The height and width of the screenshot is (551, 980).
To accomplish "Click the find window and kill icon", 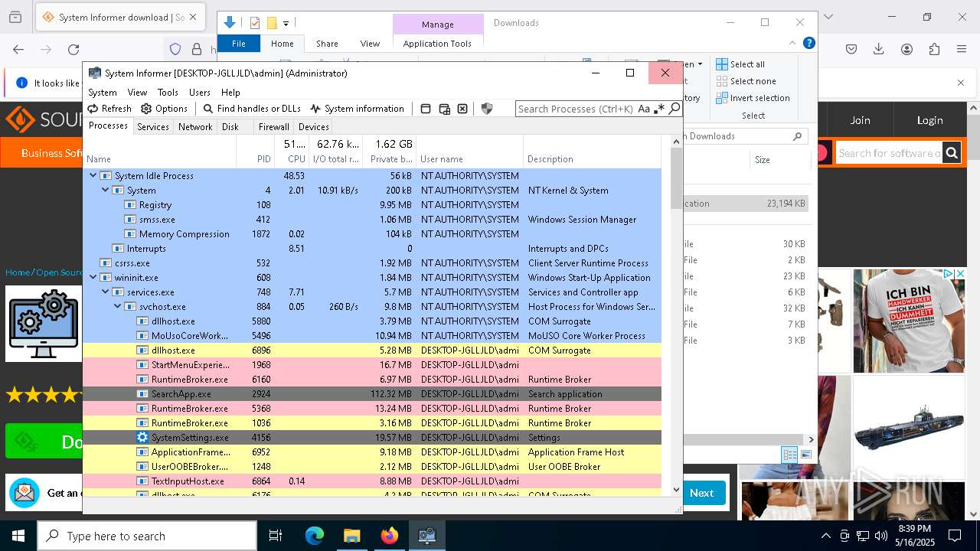I will point(462,109).
